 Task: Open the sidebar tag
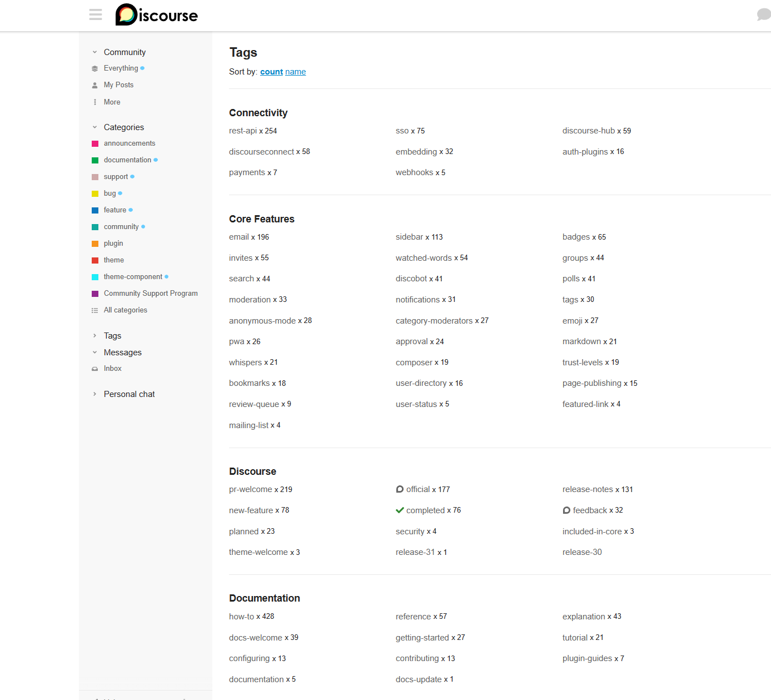(409, 237)
